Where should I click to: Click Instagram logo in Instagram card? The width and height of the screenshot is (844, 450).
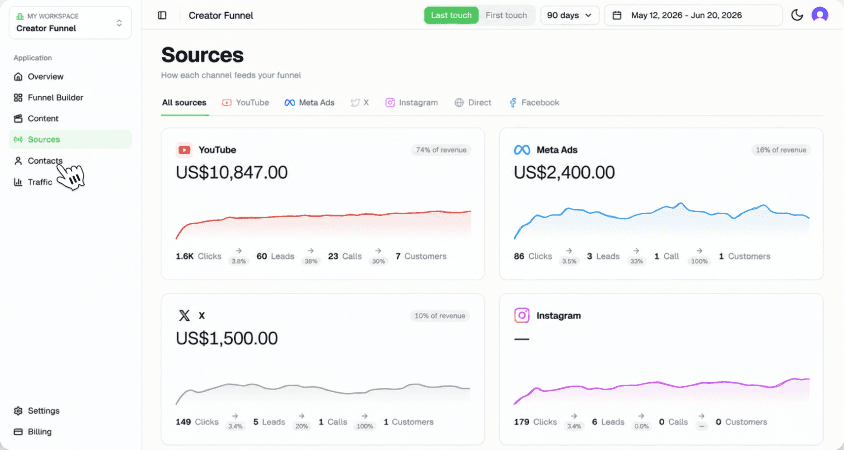click(x=522, y=315)
